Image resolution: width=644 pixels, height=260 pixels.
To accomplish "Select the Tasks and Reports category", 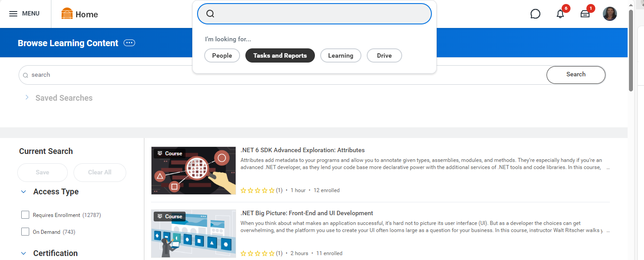I will 280,55.
